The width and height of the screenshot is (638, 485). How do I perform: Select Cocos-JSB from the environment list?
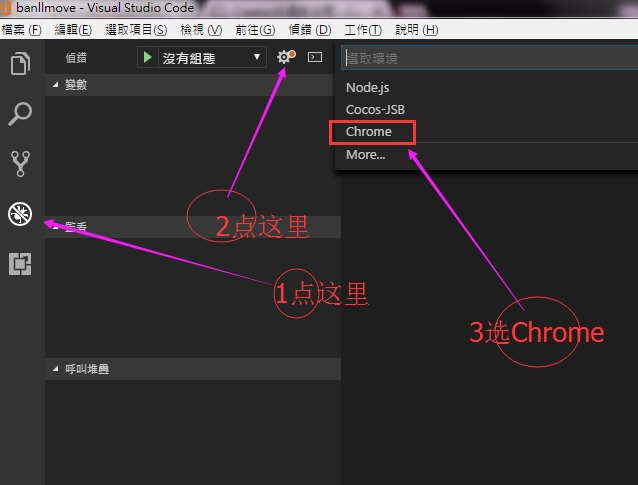pyautogui.click(x=486, y=109)
